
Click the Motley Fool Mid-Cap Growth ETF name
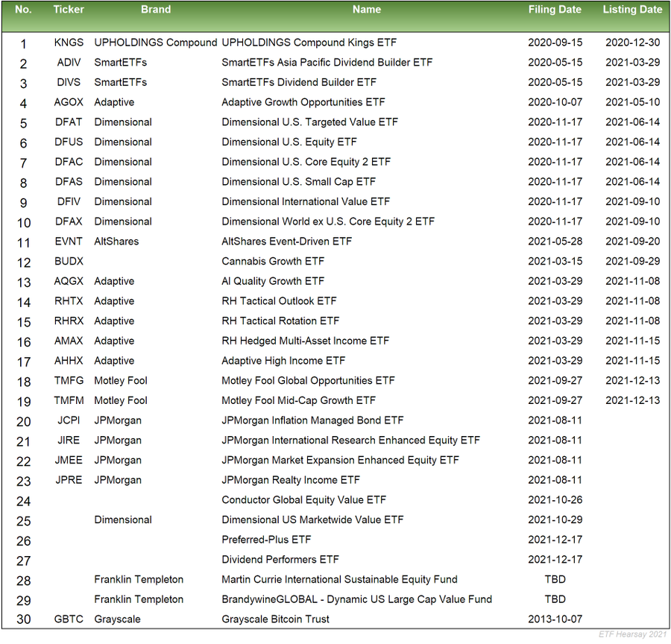tap(298, 400)
